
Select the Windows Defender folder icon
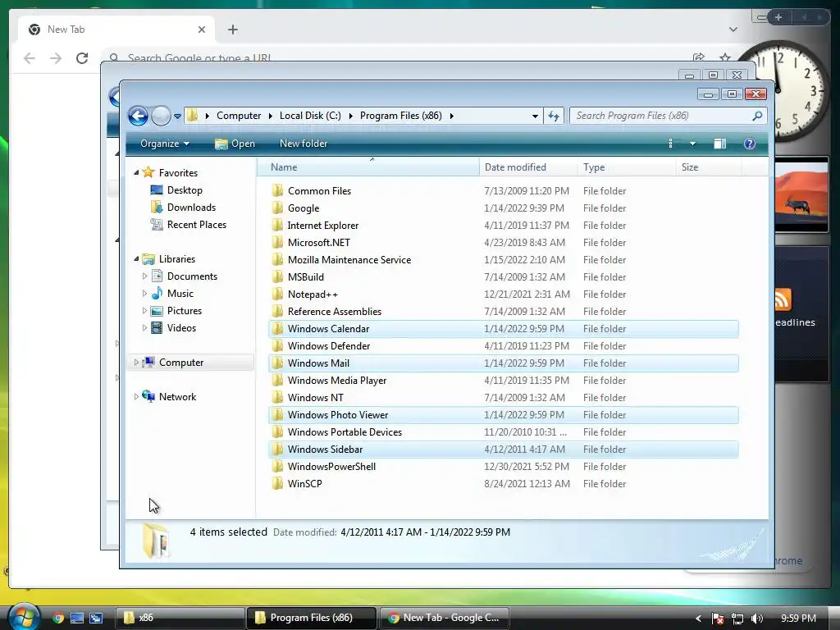[277, 346]
